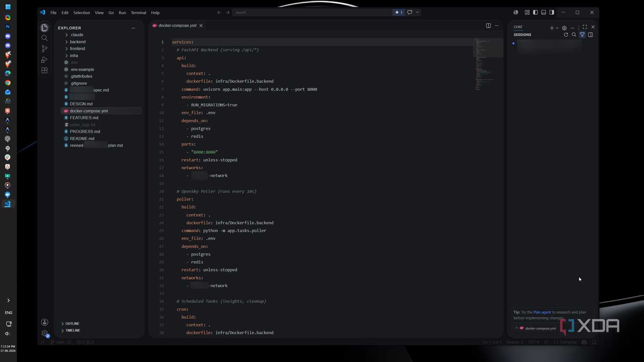Open chat panel more actions ellipsis

pos(573,28)
